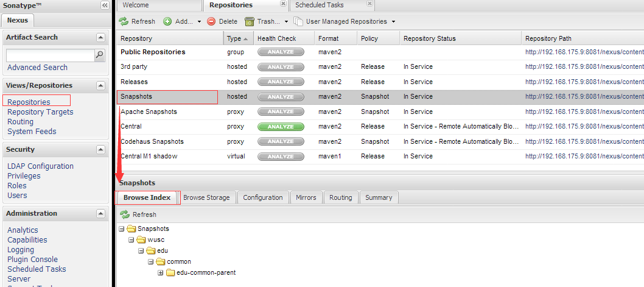Open the Browse Storage tab
Viewport: 644px width, 287px height.
point(206,197)
